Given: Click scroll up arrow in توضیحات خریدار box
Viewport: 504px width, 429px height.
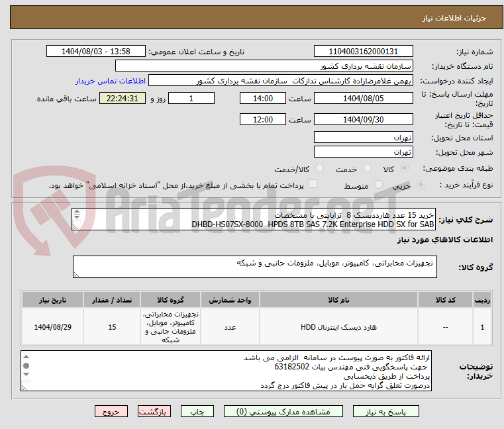Looking at the screenshot, I should pos(26,357).
